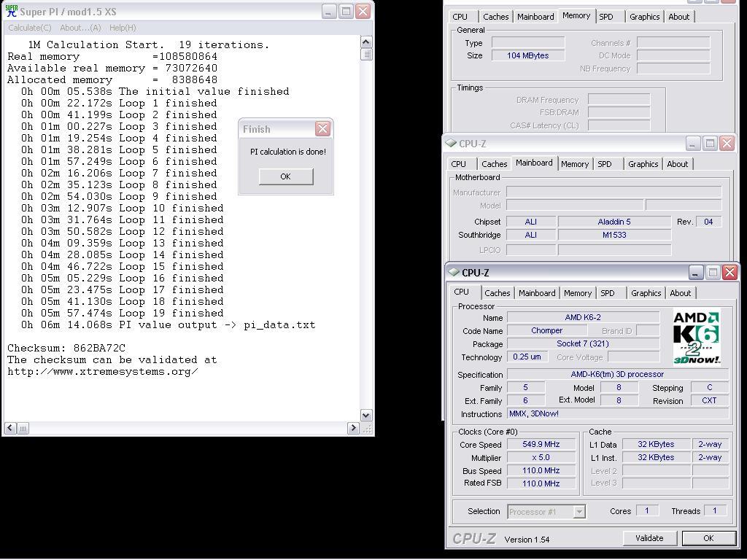Switch to About tab in front CPU-Z window
The width and height of the screenshot is (747, 560).
point(681,293)
